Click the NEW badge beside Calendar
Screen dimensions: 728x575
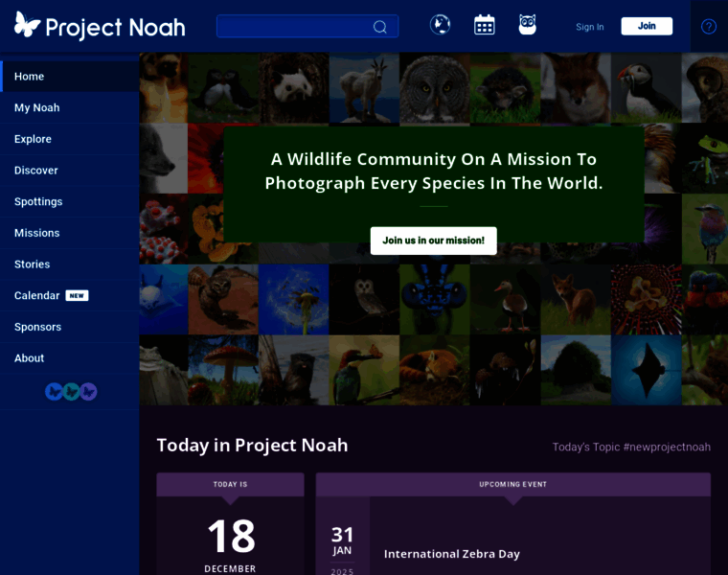pos(77,296)
